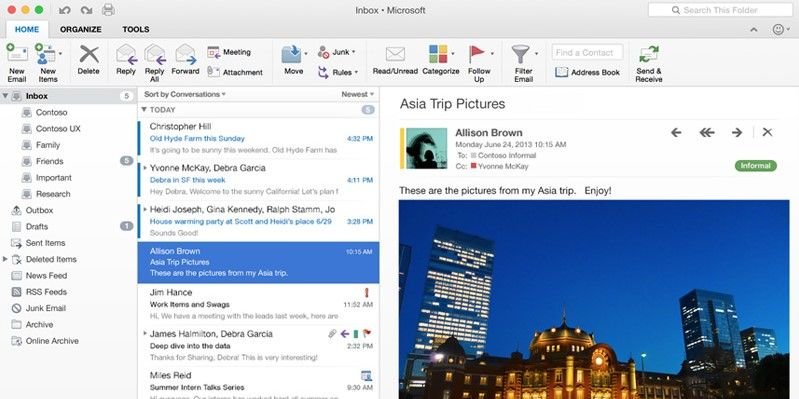Open the Junk Email folder
The width and height of the screenshot is (799, 399).
[46, 308]
